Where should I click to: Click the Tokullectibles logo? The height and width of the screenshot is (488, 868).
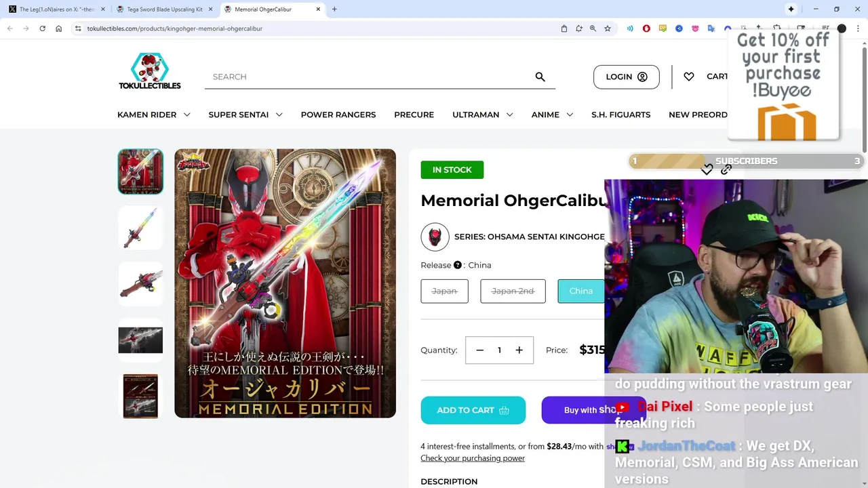(150, 70)
